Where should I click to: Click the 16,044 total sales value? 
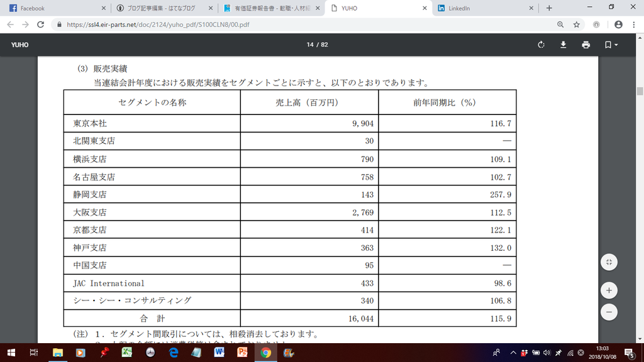point(361,319)
